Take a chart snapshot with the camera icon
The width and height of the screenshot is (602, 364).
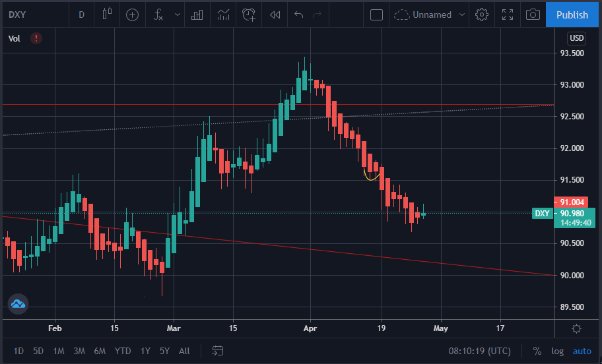point(533,15)
